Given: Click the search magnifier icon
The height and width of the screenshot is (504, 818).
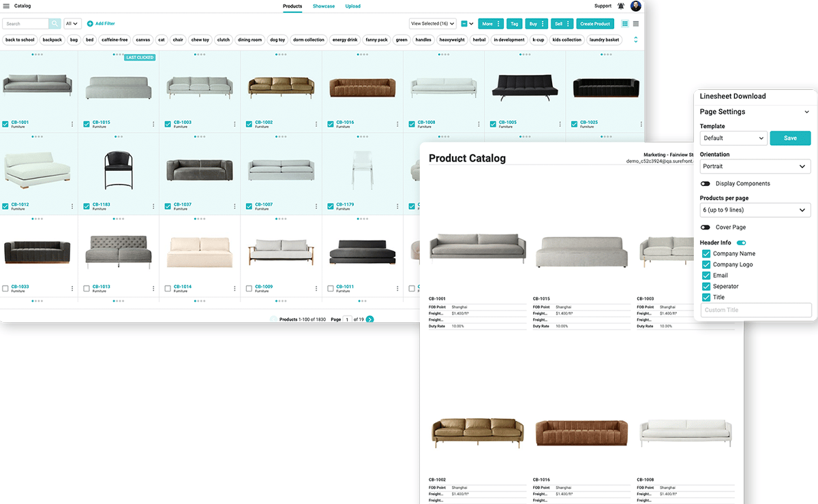Looking at the screenshot, I should (x=55, y=22).
